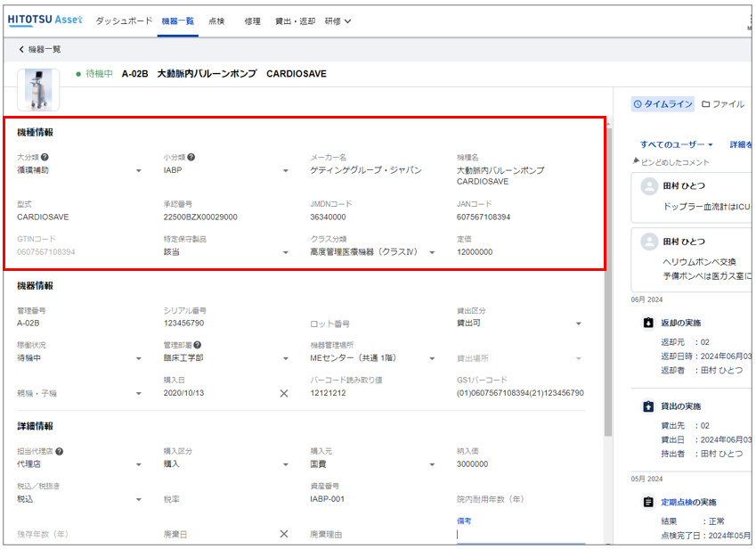Expand the 研修 menu
Screen dimensions: 756x549
tap(337, 20)
